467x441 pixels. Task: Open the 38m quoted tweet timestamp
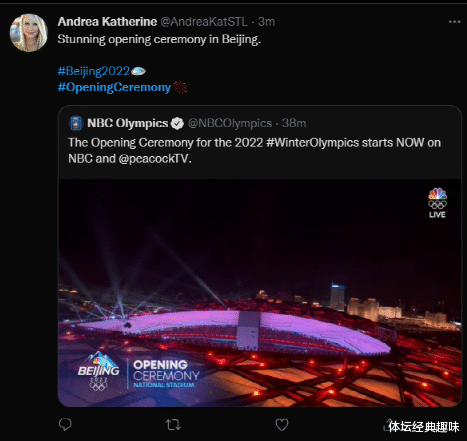tap(294, 123)
